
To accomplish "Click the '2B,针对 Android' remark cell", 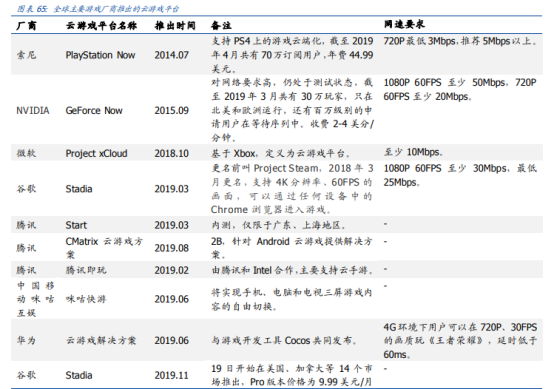I will (292, 248).
